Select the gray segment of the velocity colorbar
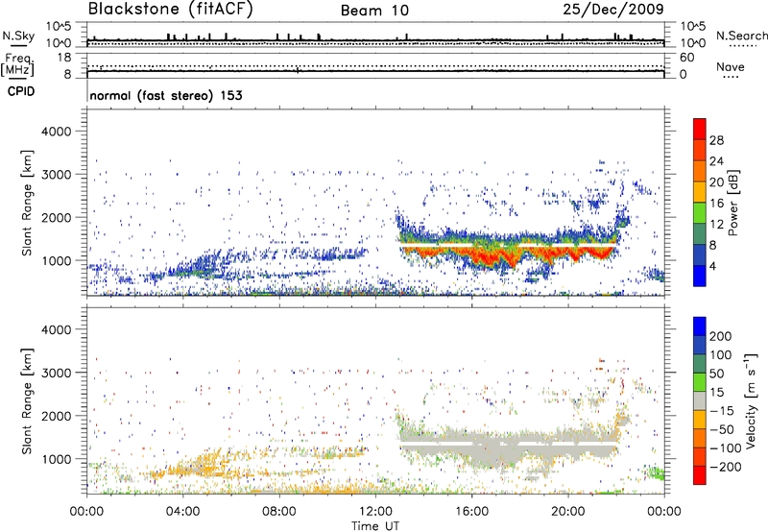This screenshot has height=532, width=768. (x=700, y=400)
